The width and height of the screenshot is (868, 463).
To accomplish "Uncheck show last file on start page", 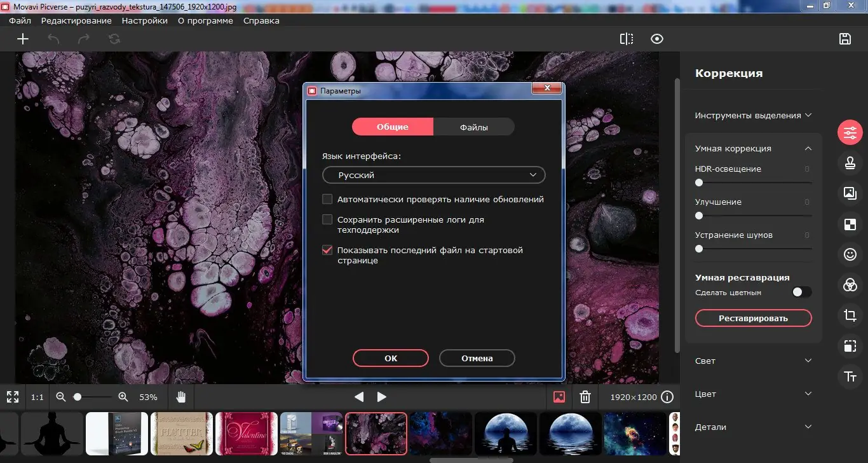I will (x=327, y=250).
